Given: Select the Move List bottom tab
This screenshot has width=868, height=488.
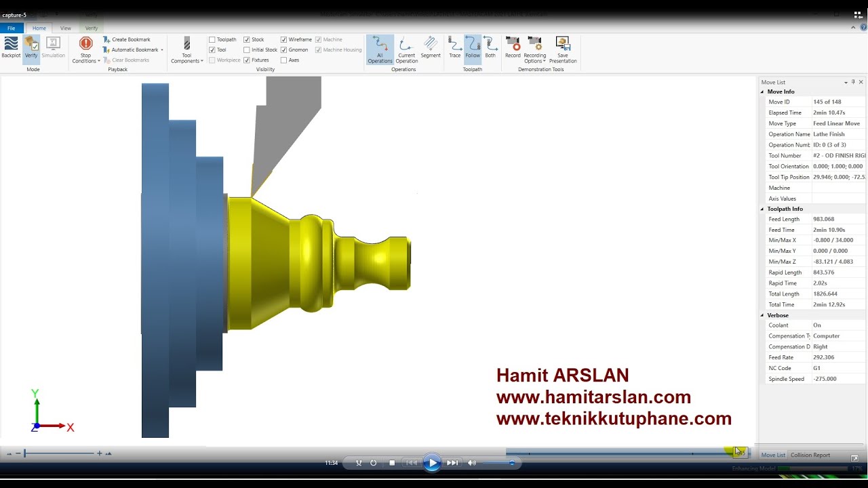Looking at the screenshot, I should point(773,455).
